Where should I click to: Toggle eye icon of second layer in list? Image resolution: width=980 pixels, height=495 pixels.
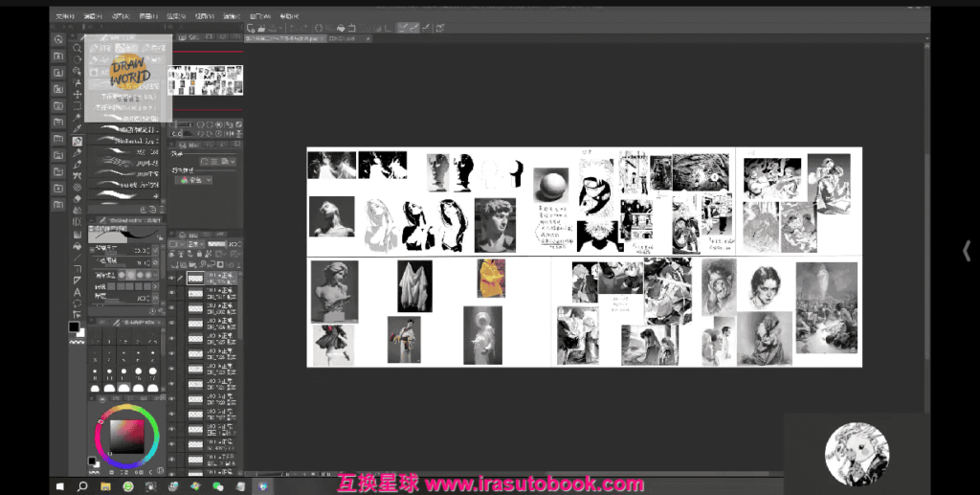pyautogui.click(x=172, y=293)
